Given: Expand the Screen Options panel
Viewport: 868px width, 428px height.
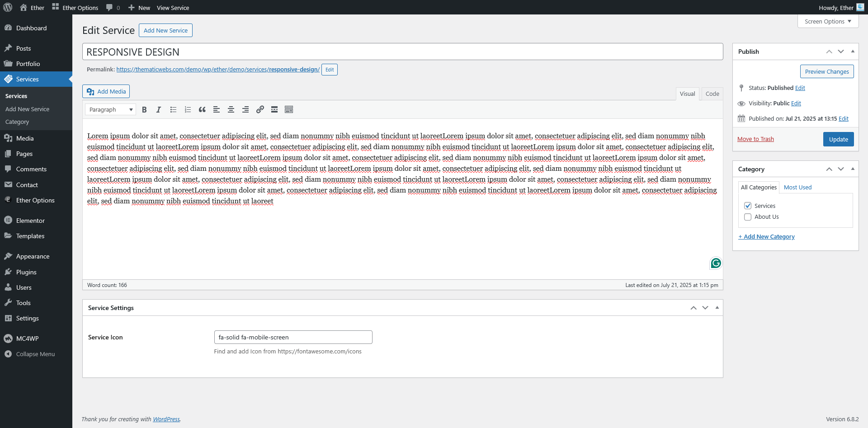Looking at the screenshot, I should [x=827, y=21].
